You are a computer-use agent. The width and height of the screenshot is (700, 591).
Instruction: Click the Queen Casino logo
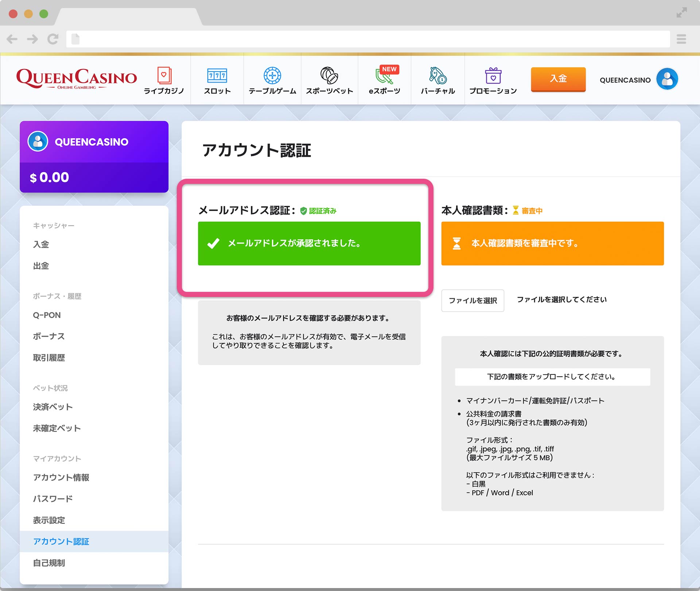point(77,78)
